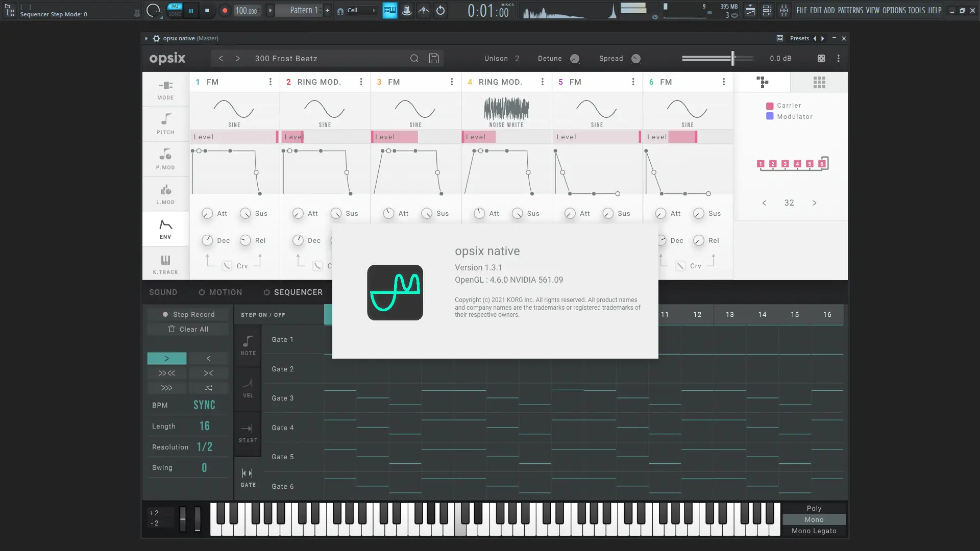Screen dimensions: 980x551
Task: Select the random play direction icon
Action: pyautogui.click(x=208, y=388)
